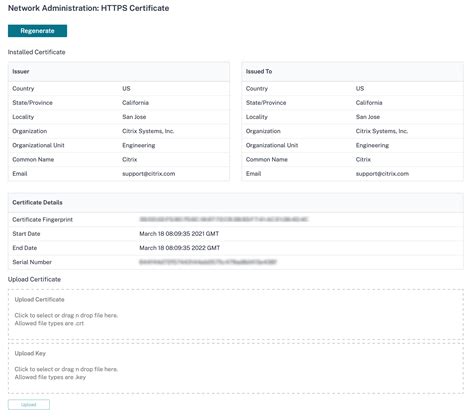The image size is (474, 419).
Task: Select Start Date value March 18 2021
Action: point(179,234)
